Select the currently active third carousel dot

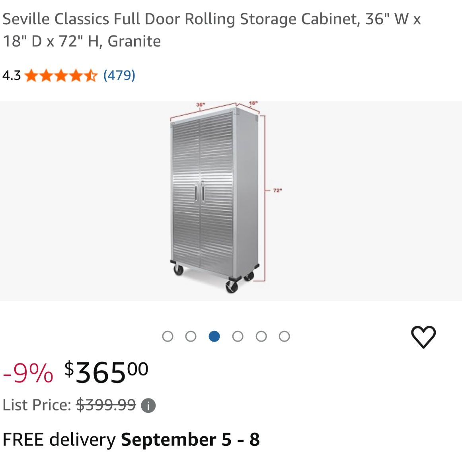coord(214,336)
